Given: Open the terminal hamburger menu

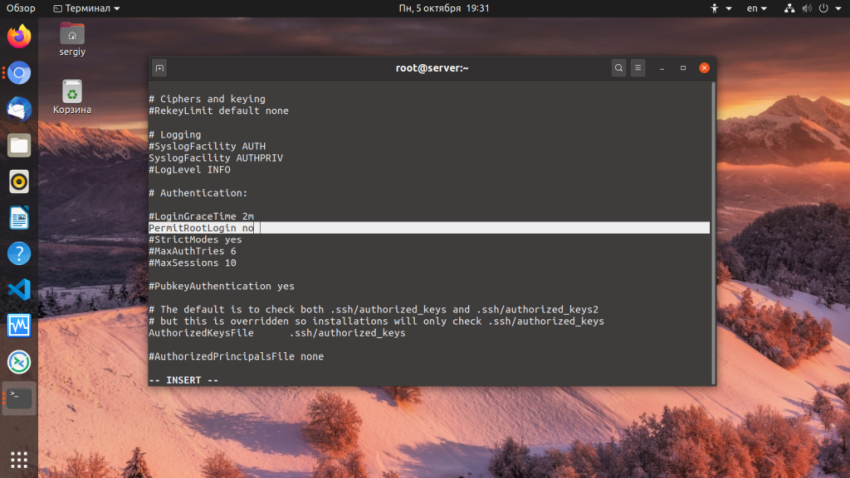Looking at the screenshot, I should click(638, 68).
